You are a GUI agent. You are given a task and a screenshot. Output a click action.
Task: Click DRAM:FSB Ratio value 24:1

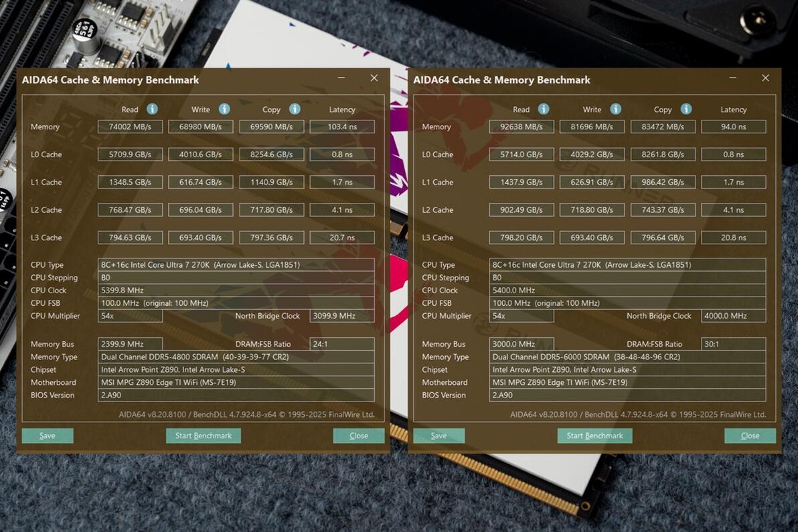342,344
